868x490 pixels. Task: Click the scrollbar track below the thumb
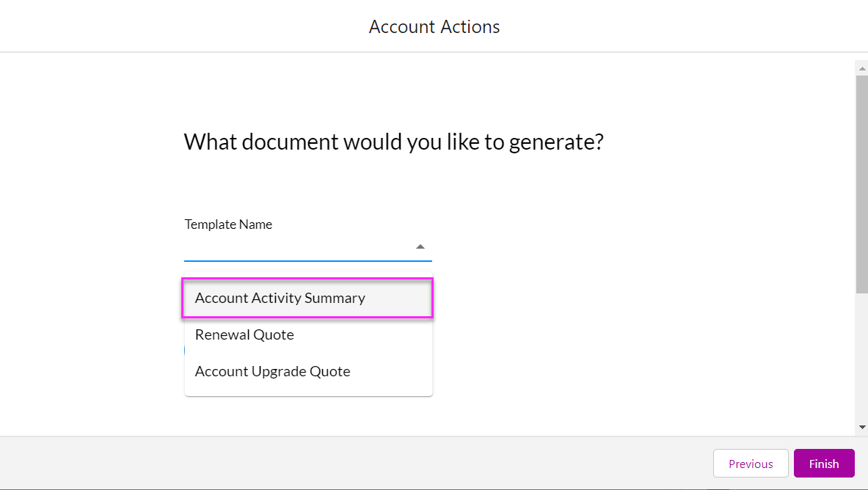(x=861, y=359)
